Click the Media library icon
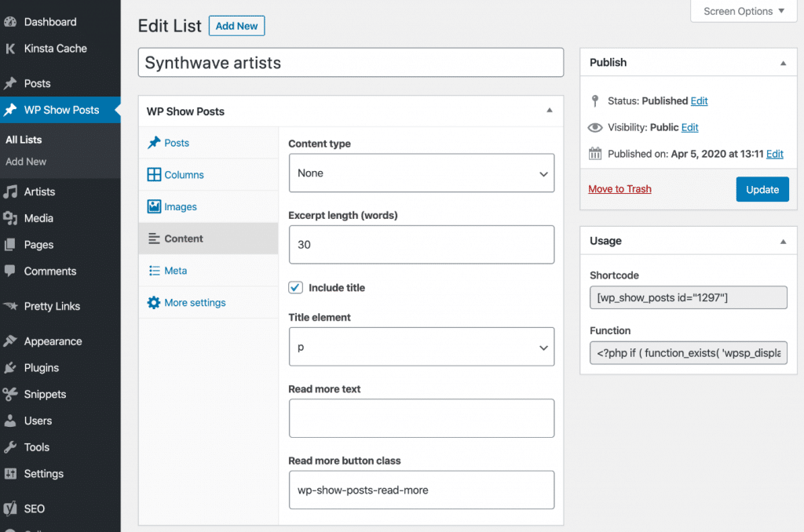This screenshot has width=804, height=532. 10,218
